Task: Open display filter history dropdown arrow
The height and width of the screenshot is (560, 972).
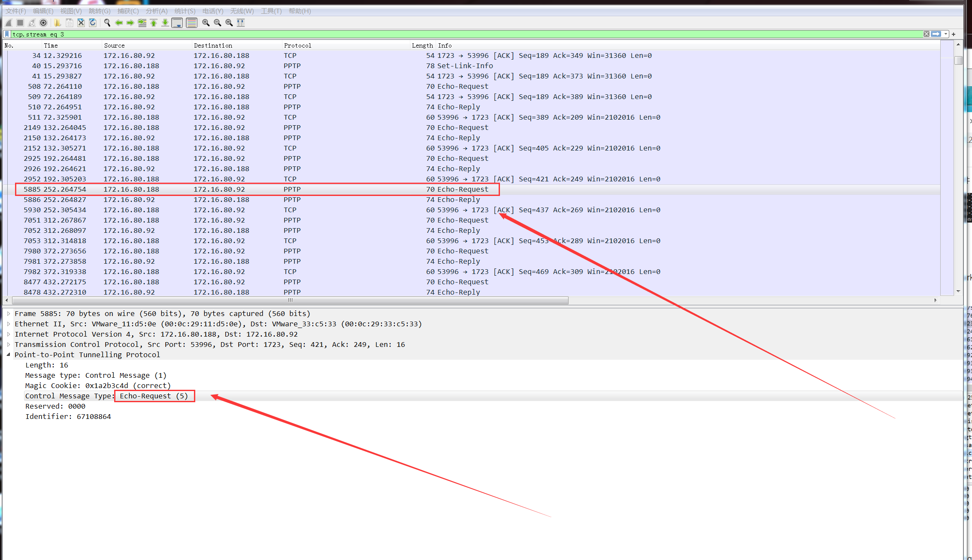Action: tap(946, 34)
